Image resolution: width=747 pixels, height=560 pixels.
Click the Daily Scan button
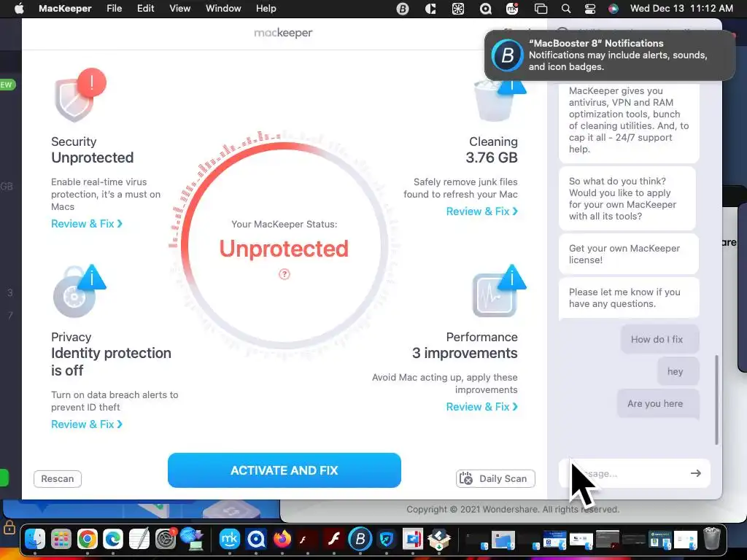[x=495, y=478]
